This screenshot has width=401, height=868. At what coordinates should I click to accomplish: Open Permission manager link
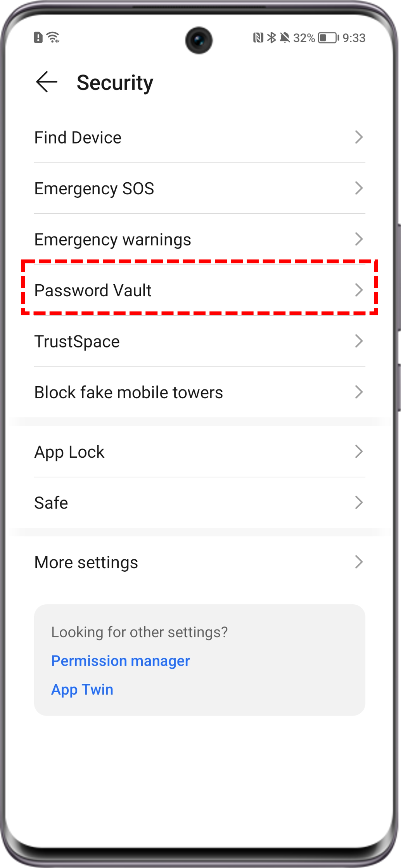[x=121, y=661]
